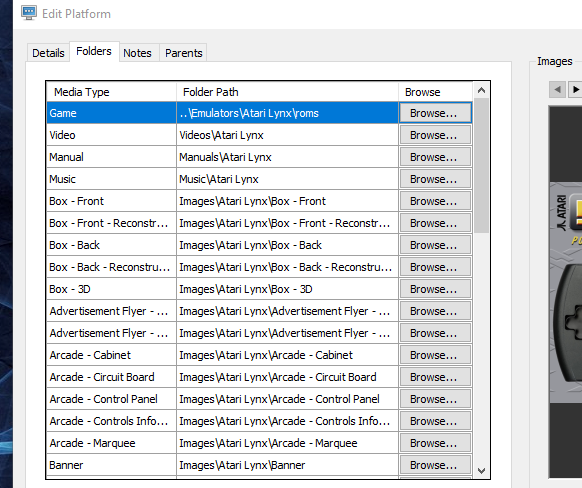The image size is (582, 488).
Task: Click the Media Type column header
Action: click(x=111, y=92)
